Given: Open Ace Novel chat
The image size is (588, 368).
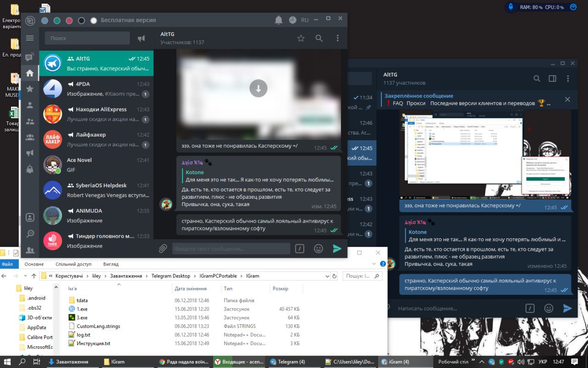Looking at the screenshot, I should [x=96, y=165].
